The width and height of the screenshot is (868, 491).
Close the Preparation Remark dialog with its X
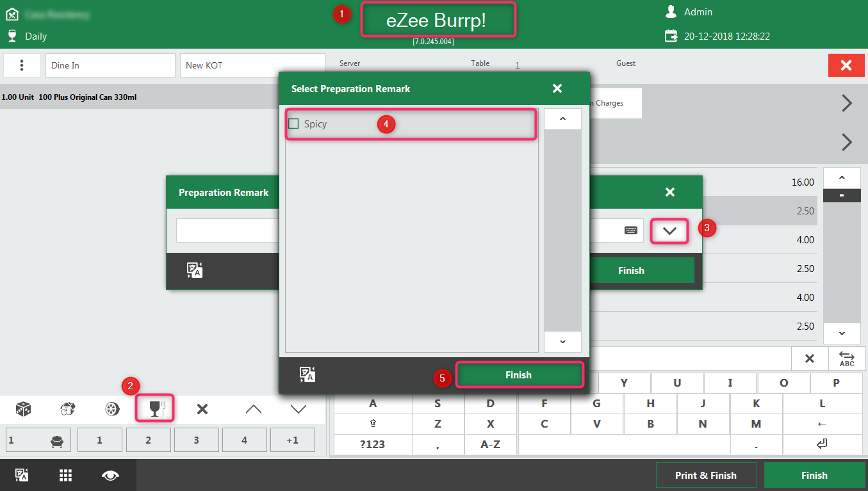[670, 192]
